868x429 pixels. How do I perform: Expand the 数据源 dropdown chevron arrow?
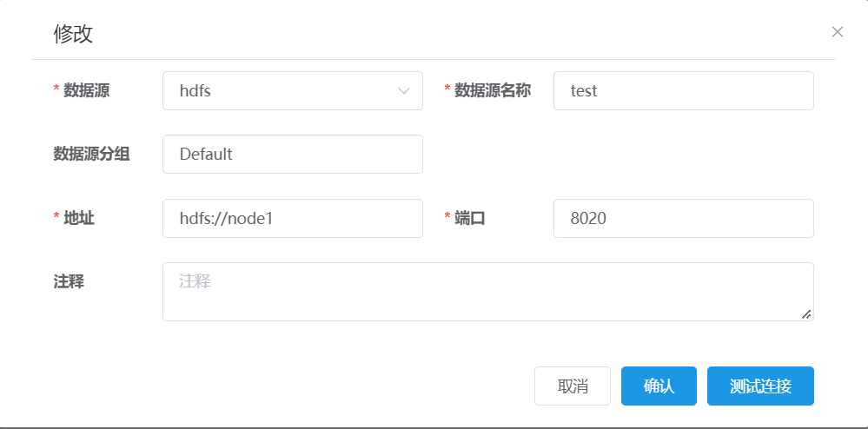(404, 91)
